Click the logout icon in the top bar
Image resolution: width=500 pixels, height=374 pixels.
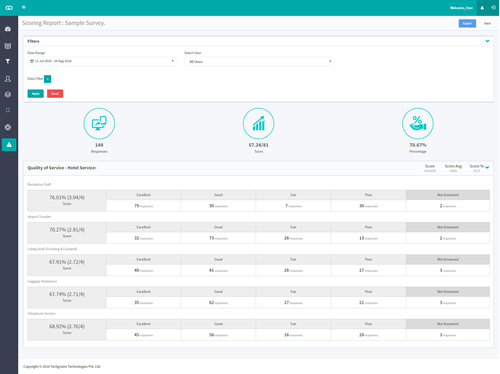coord(493,8)
